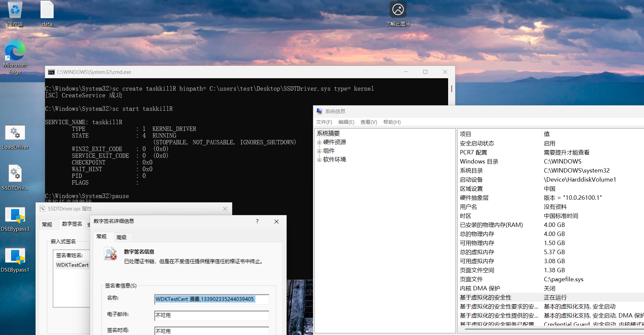Open the data folder on the desktop
The image size is (644, 335).
pos(46,10)
